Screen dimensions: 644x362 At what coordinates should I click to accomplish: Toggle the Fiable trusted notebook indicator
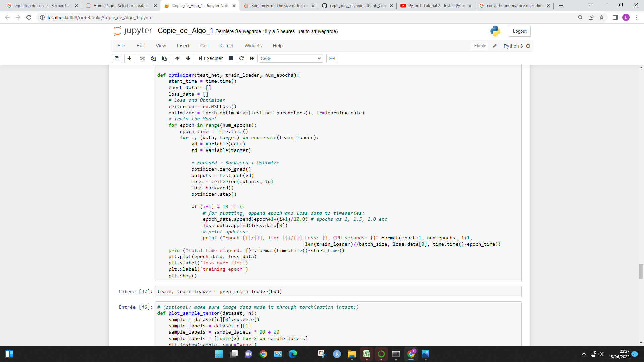coord(480,46)
